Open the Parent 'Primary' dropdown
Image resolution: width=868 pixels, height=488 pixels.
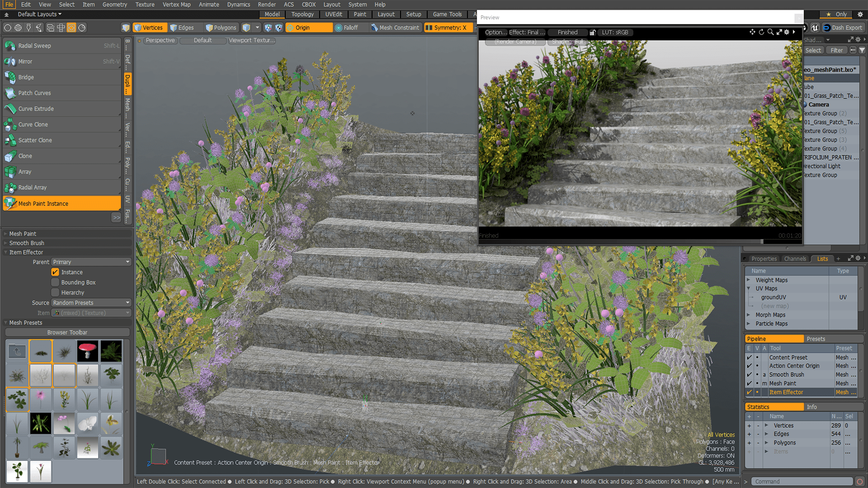tap(90, 262)
